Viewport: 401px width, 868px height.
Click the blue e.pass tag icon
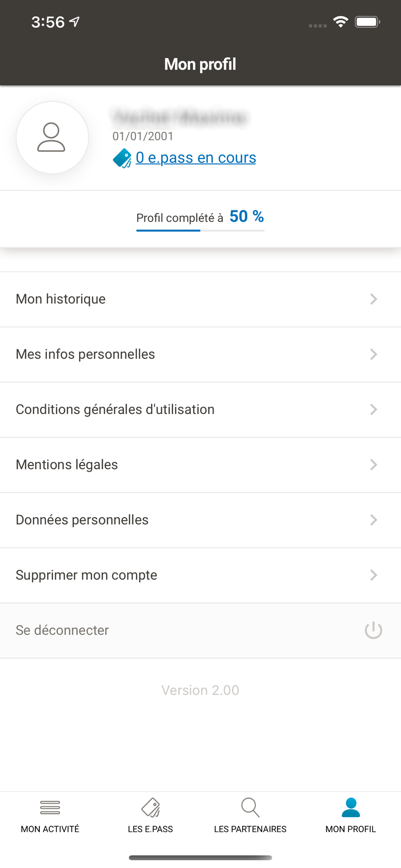point(122,158)
